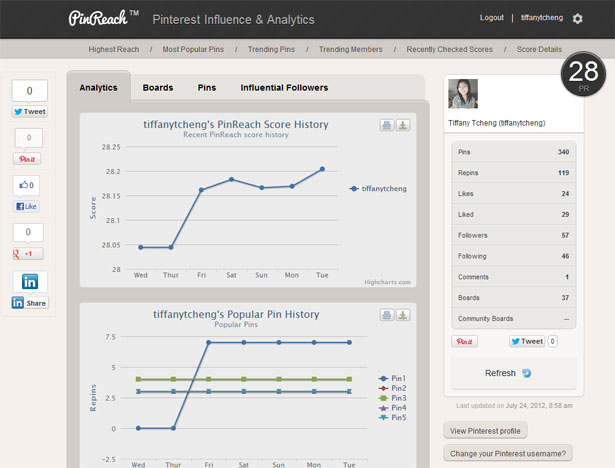Click the 28 PR score badge
Viewport: 615px width, 468px height.
coord(583,74)
